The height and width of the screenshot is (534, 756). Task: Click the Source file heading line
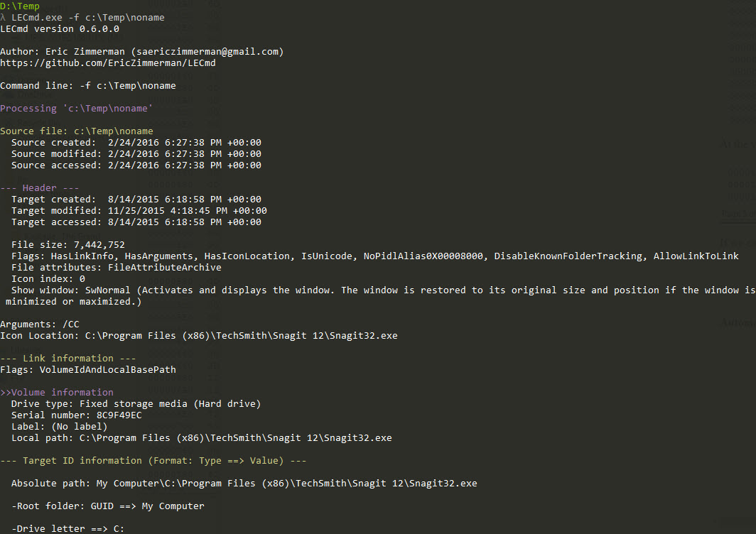pyautogui.click(x=77, y=131)
